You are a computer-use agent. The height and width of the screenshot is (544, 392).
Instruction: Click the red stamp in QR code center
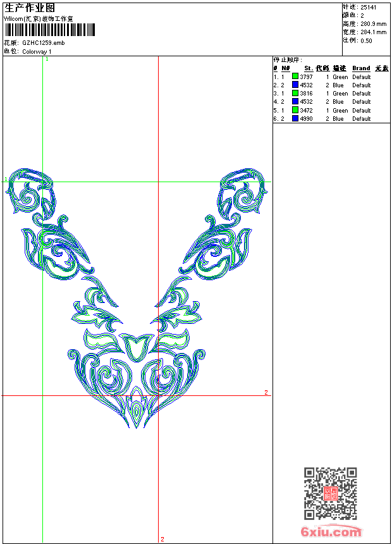[x=330, y=493]
